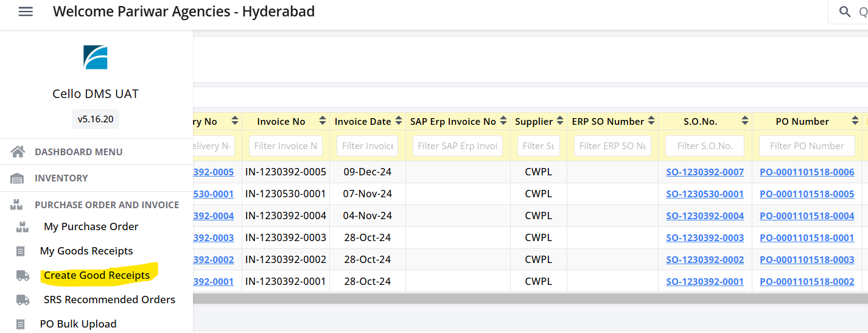This screenshot has height=333, width=868.
Task: Click the Dashboard Menu home icon
Action: [x=18, y=152]
